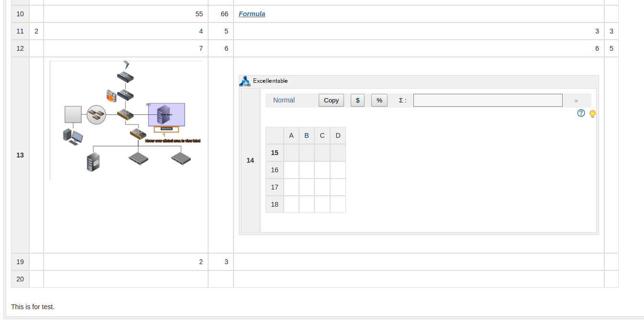Click the Excellentable logo icon
The image size is (644, 324).
point(244,81)
